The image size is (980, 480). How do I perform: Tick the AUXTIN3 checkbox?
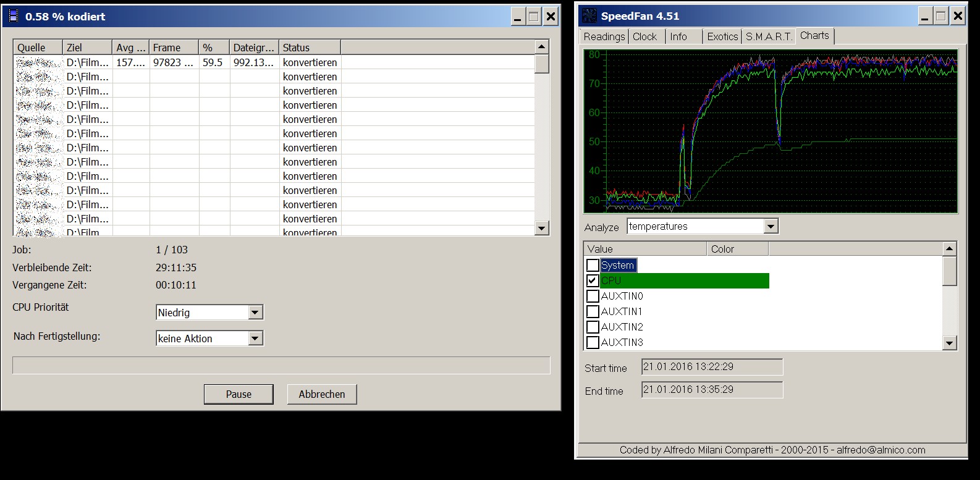pyautogui.click(x=593, y=342)
